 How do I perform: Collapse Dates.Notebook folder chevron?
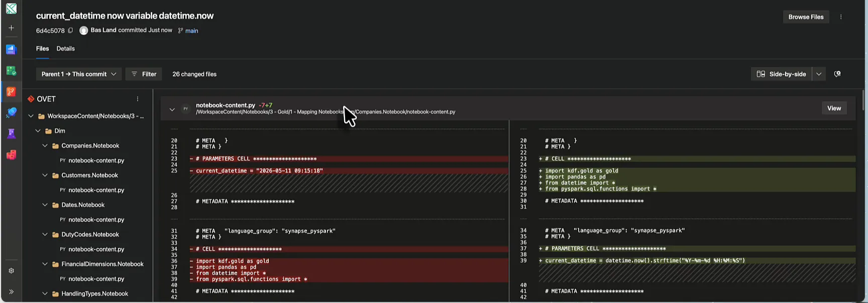(45, 205)
